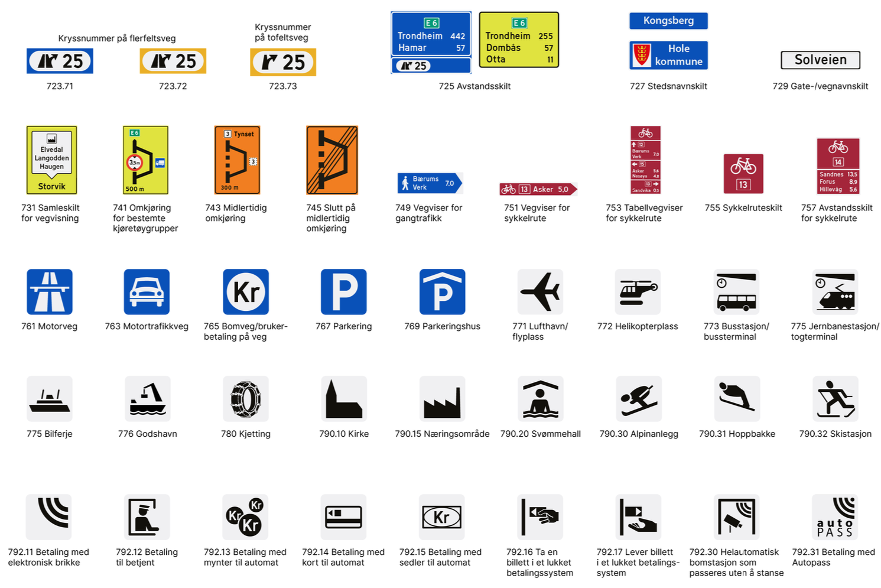The width and height of the screenshot is (881, 588).
Task: Select the red bicycle route 13 sign
Action: [x=743, y=174]
